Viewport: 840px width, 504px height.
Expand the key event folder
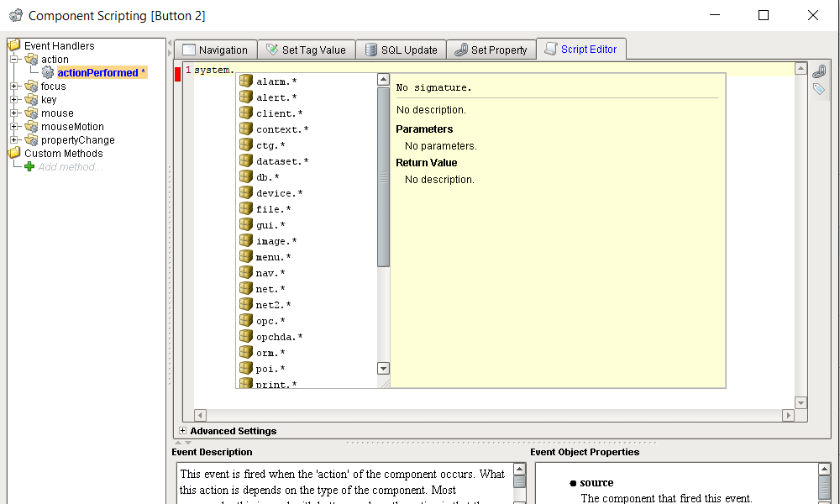(14, 99)
